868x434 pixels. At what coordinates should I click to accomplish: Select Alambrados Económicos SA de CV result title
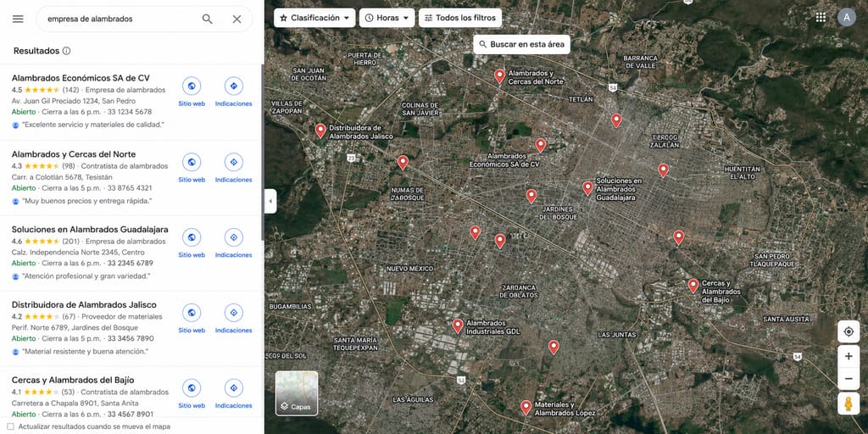pos(81,78)
